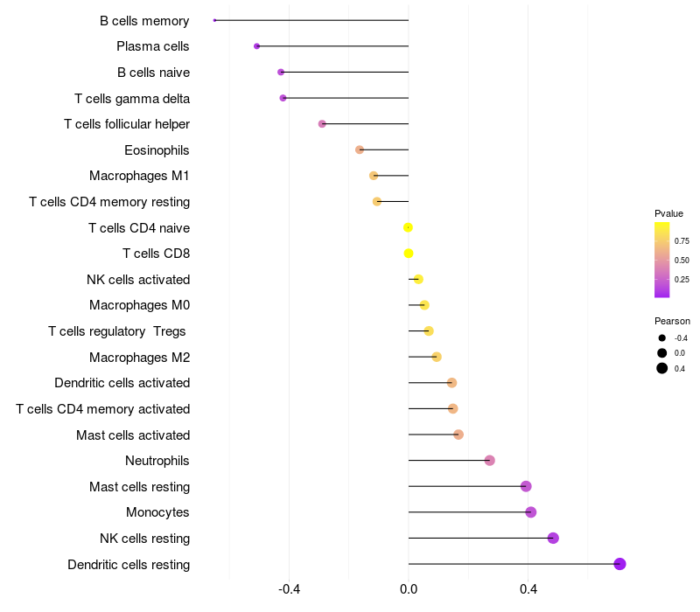Select the T cells follicular helper dot

pyautogui.click(x=322, y=123)
